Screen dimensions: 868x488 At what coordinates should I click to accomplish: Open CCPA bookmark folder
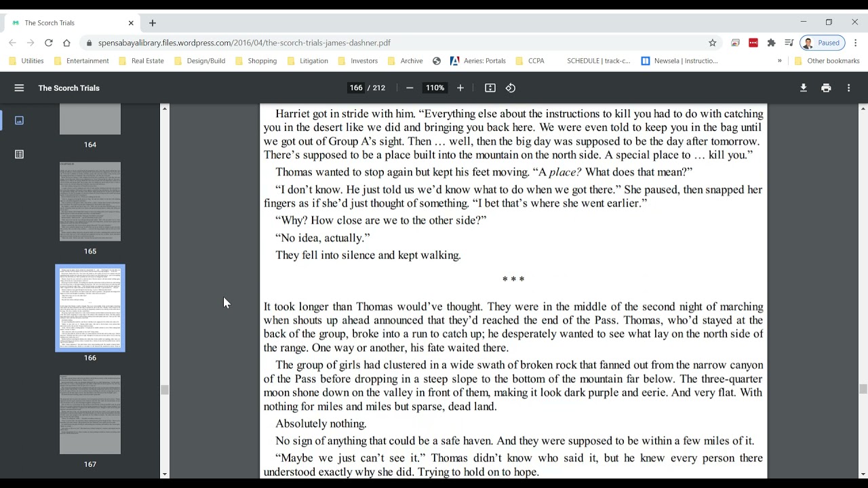pos(530,61)
